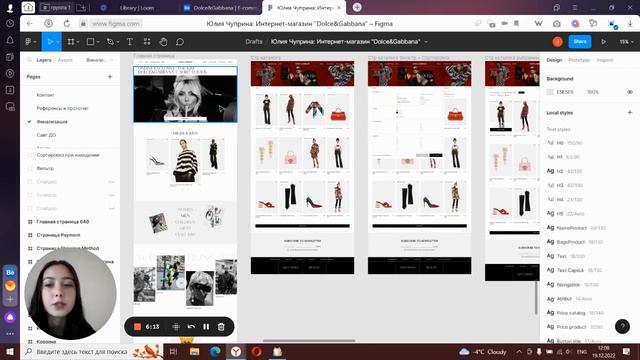This screenshot has width=640, height=360.
Task: Switch to Dolce&Gabbana browser tab
Action: click(220, 8)
